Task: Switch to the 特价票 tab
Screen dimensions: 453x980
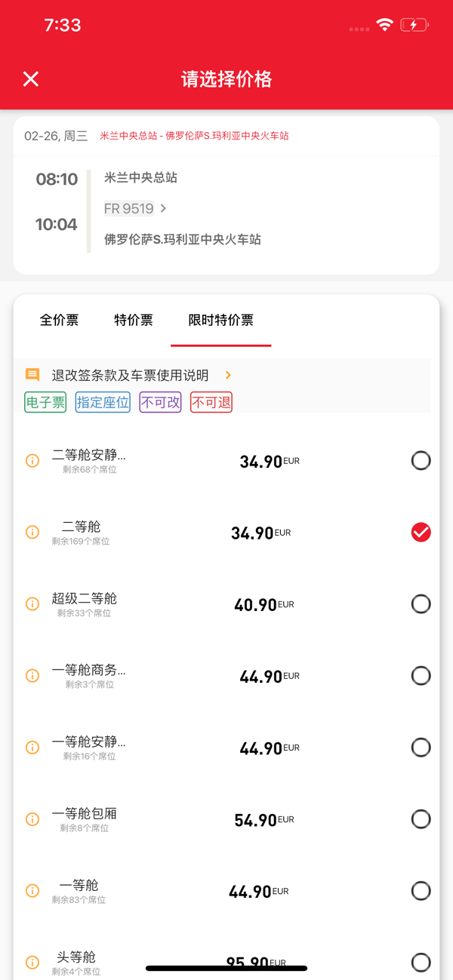Action: pyautogui.click(x=134, y=320)
